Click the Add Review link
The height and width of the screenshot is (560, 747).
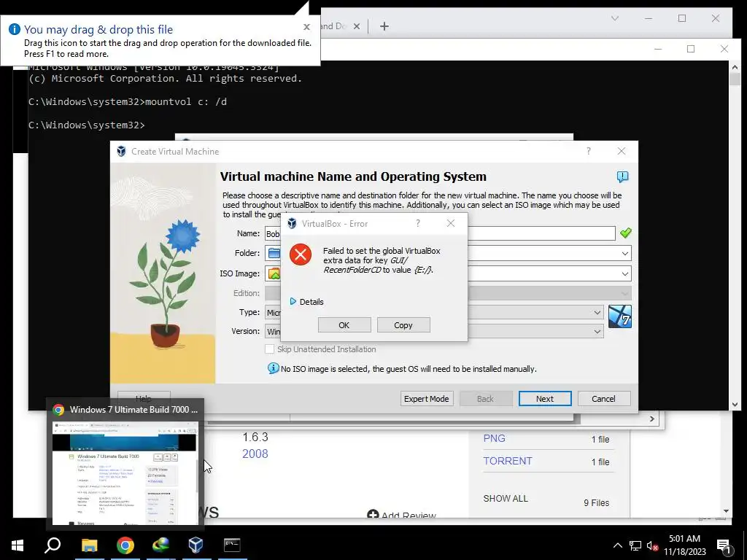point(402,514)
